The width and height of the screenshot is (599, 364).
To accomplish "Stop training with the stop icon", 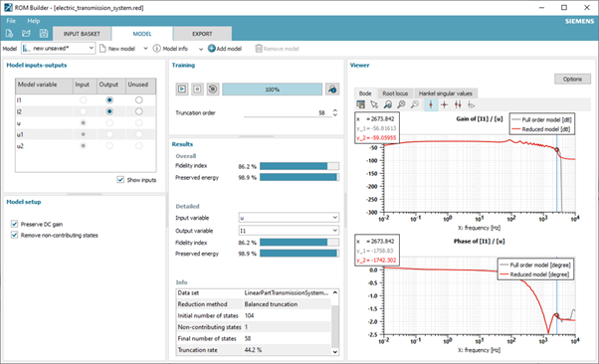I will [197, 89].
